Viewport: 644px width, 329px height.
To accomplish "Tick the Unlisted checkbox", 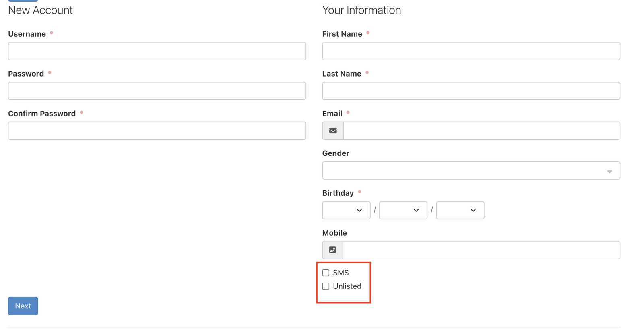I will click(x=326, y=286).
